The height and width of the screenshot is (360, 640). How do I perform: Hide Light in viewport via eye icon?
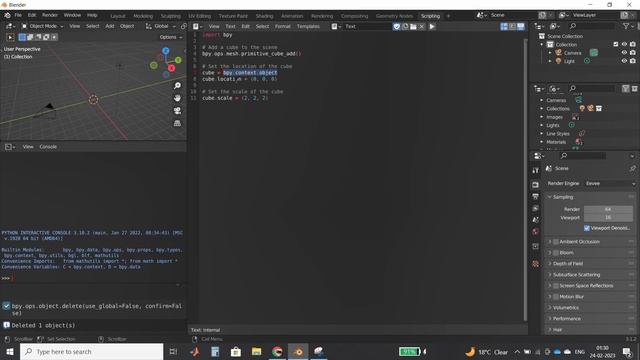point(624,61)
